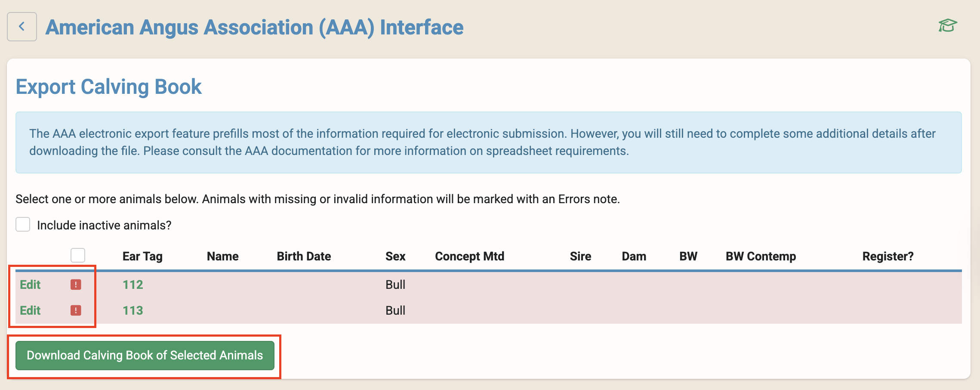Viewport: 980px width, 390px height.
Task: Click the Dam column header
Action: [x=634, y=257]
